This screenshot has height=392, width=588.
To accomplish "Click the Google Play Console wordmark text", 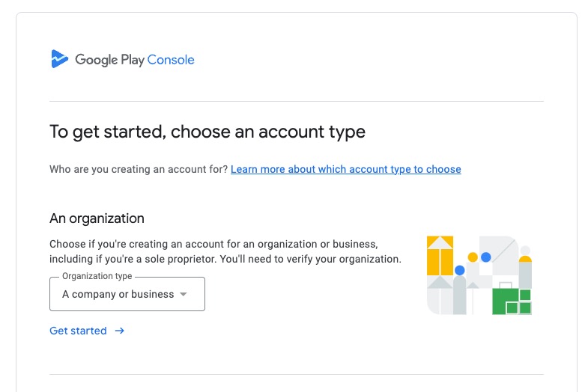I will [x=135, y=60].
